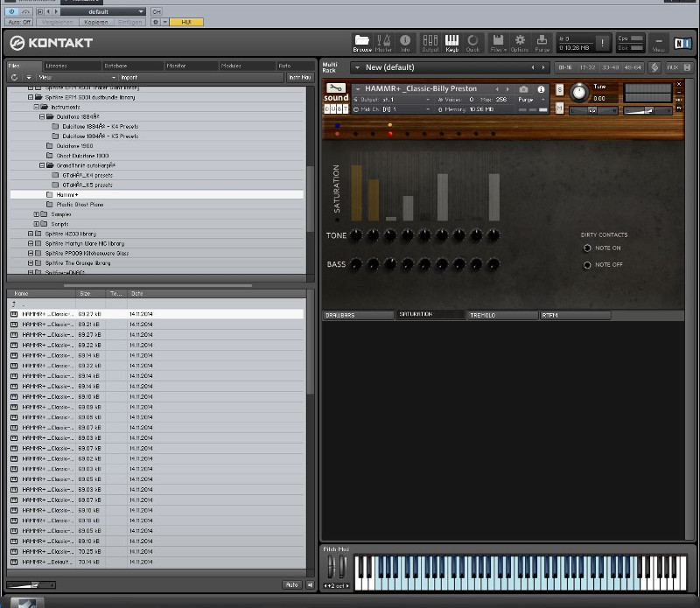Click the global Purge toolbar icon
The height and width of the screenshot is (608, 700).
[x=542, y=43]
